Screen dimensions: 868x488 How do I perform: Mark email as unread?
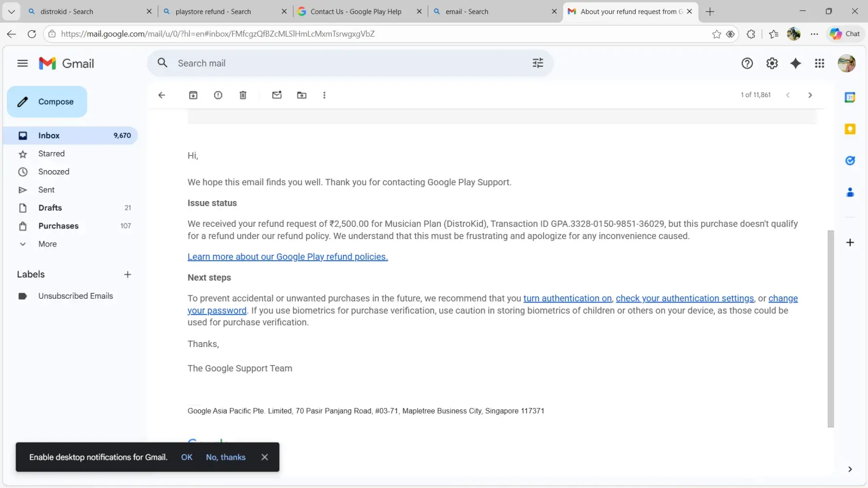click(277, 95)
